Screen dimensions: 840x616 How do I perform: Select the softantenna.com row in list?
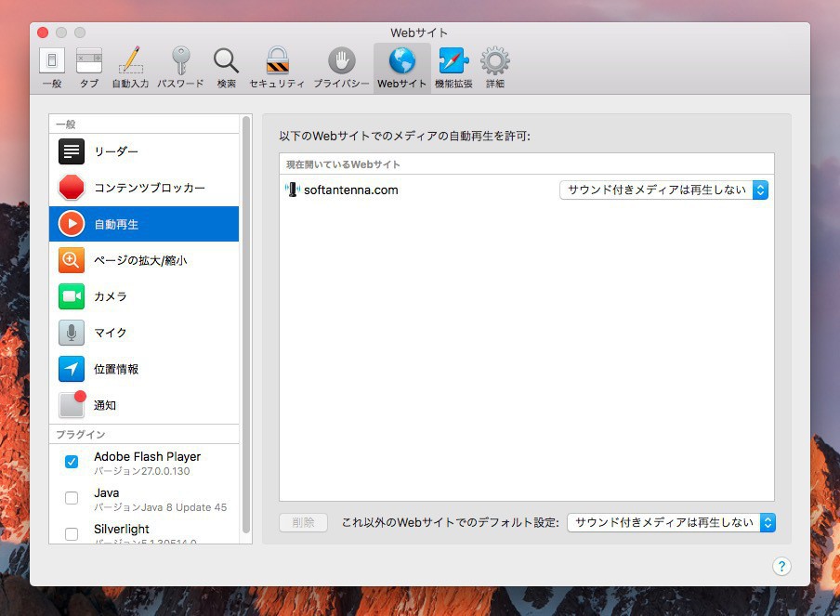click(x=418, y=190)
